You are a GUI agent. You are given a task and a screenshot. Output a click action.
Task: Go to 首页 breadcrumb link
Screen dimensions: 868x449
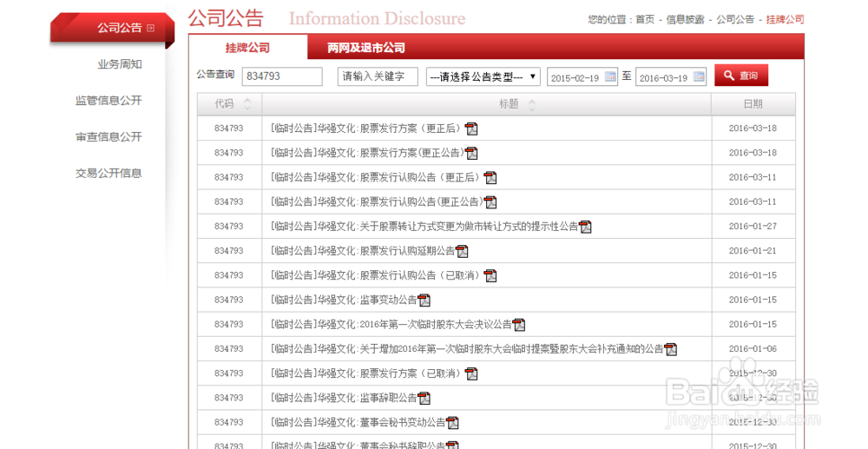[645, 19]
